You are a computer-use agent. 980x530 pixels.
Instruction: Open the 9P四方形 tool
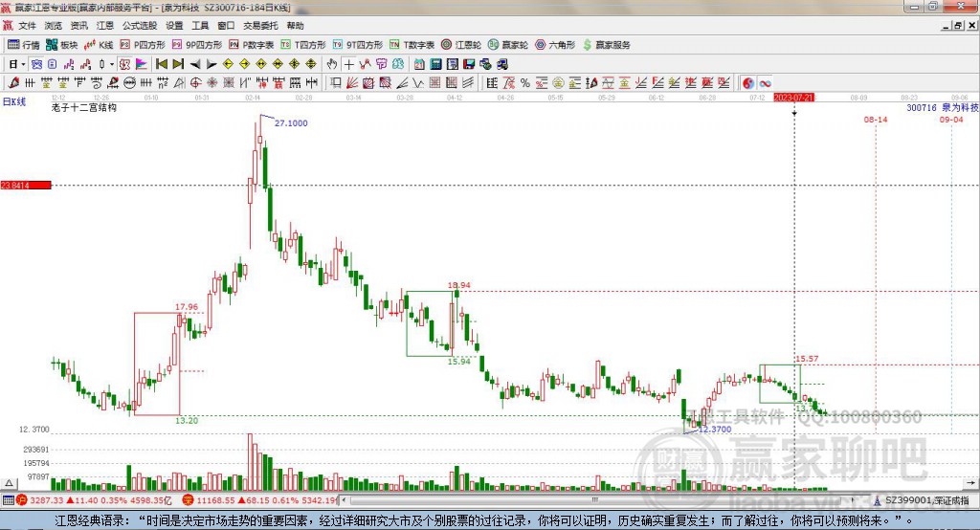pyautogui.click(x=197, y=45)
